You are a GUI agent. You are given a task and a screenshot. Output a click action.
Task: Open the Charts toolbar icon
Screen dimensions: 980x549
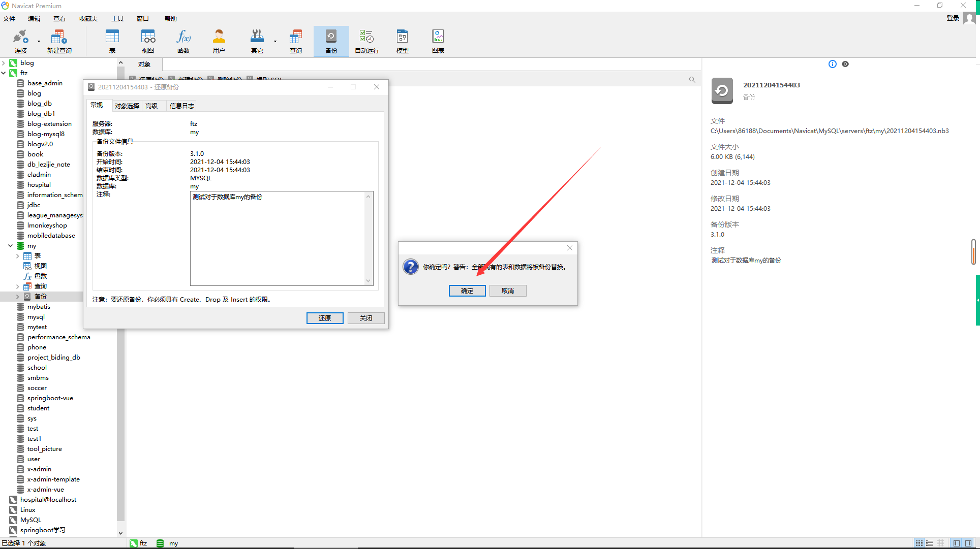[438, 41]
